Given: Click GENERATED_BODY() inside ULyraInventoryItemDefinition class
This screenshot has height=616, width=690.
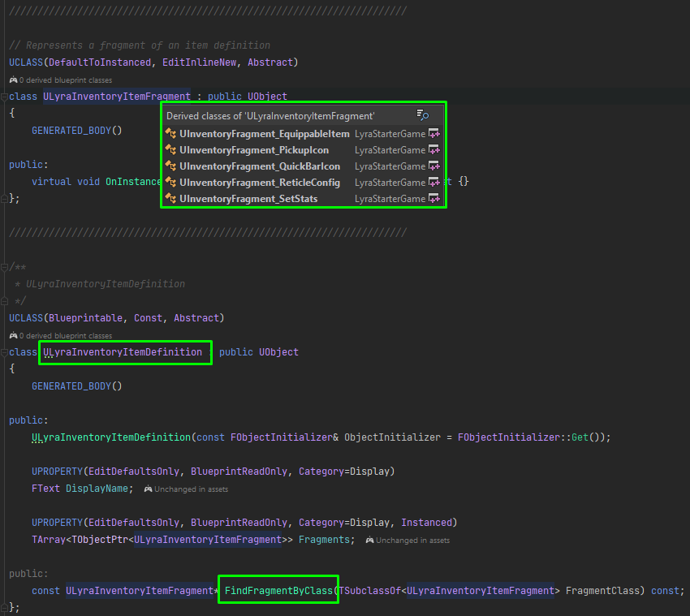Looking at the screenshot, I should (76, 386).
